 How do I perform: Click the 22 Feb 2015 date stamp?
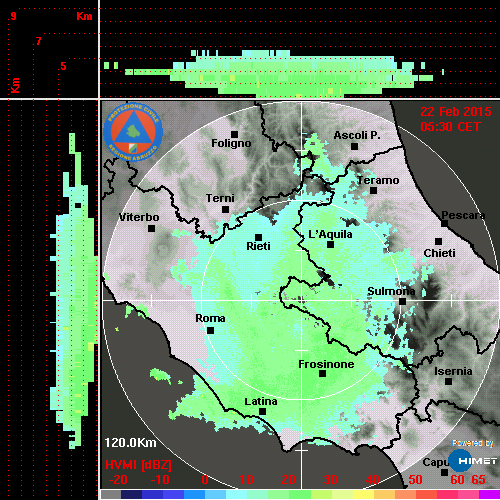click(x=456, y=112)
